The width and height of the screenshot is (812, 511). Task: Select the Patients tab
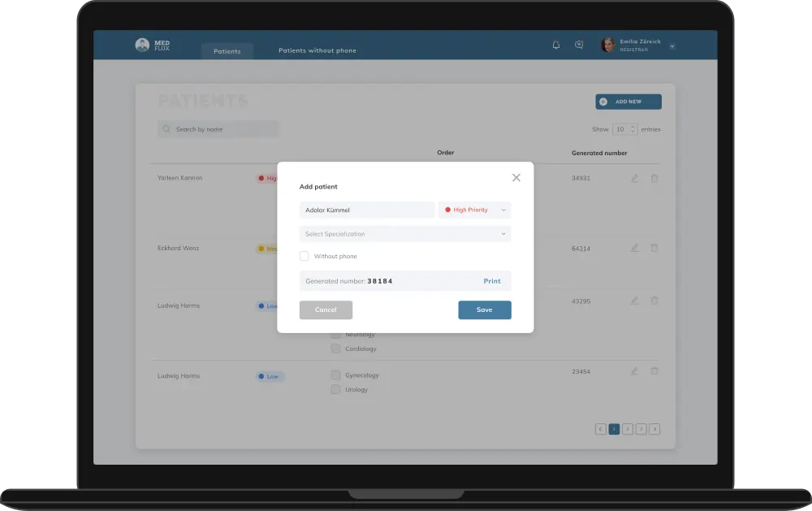point(227,51)
